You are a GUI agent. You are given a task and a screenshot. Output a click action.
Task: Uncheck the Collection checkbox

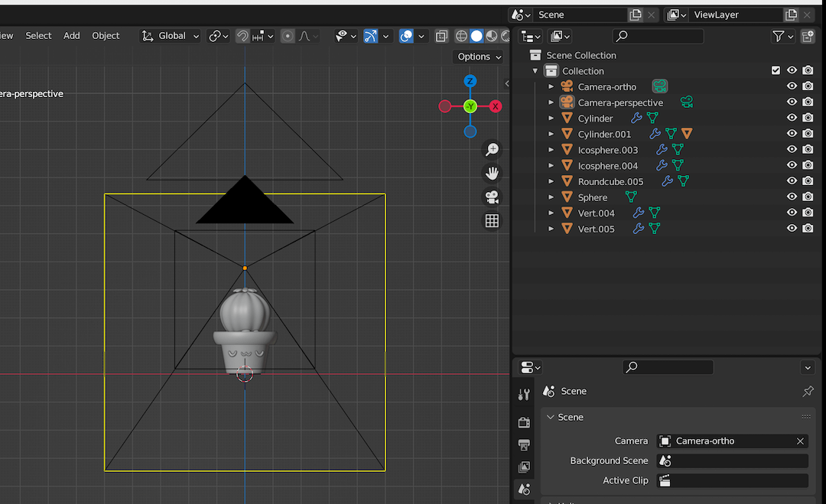[x=775, y=70]
